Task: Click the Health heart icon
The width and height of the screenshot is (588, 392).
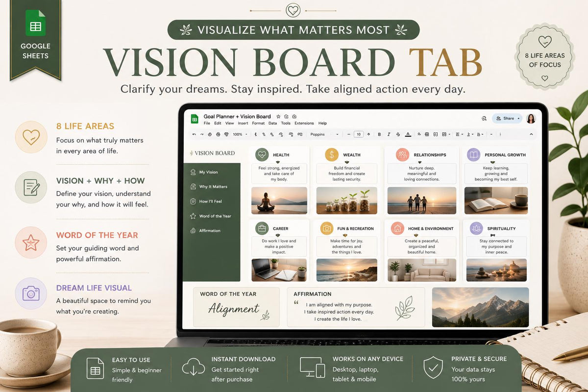Action: [262, 155]
